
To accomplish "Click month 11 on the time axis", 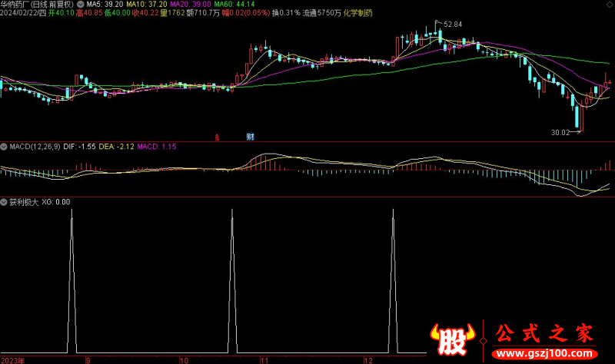I will pyautogui.click(x=264, y=359).
